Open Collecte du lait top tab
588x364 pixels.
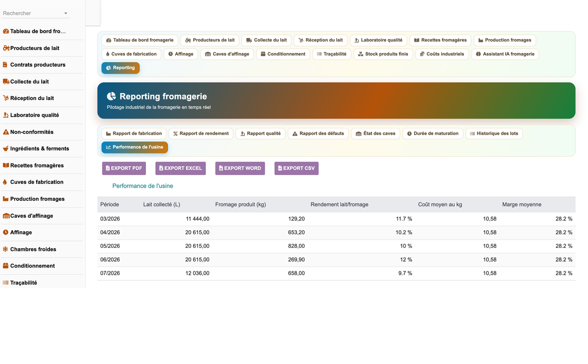[x=267, y=40]
